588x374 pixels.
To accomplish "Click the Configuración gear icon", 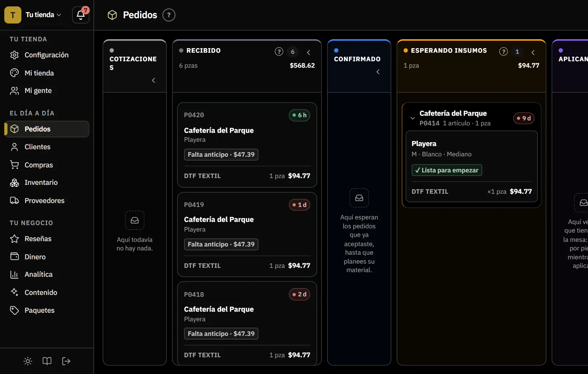I will click(14, 55).
